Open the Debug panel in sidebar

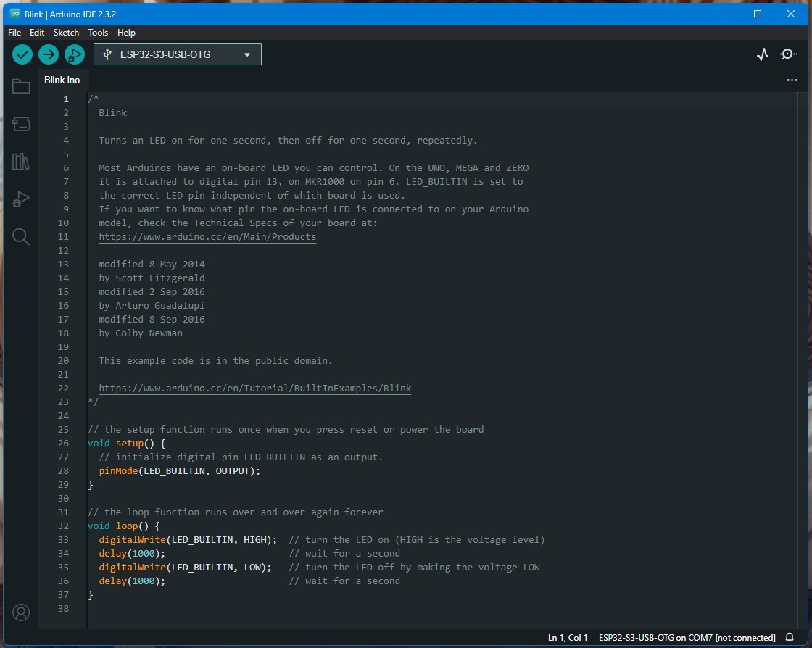tap(21, 199)
